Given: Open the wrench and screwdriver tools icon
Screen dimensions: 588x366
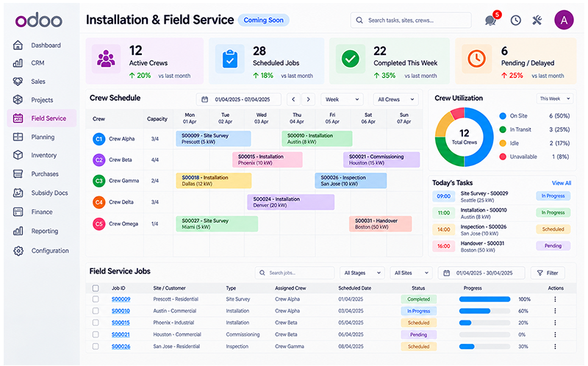Looking at the screenshot, I should pos(537,21).
